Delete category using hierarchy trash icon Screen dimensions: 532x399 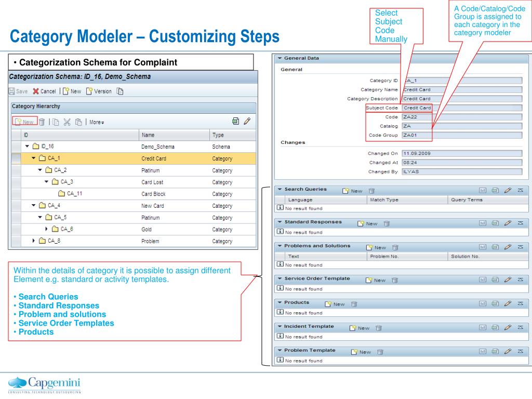(x=42, y=122)
